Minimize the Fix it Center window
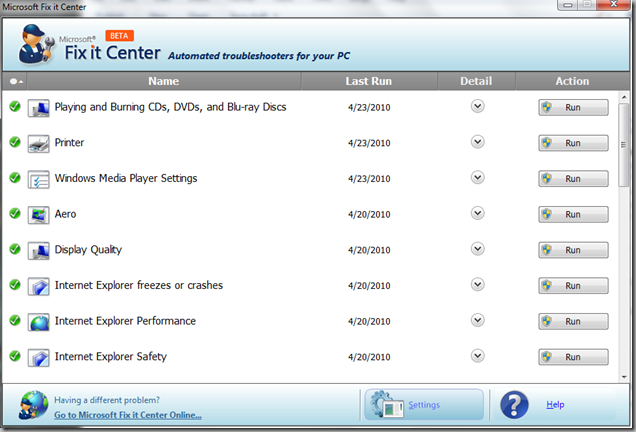 568,5
